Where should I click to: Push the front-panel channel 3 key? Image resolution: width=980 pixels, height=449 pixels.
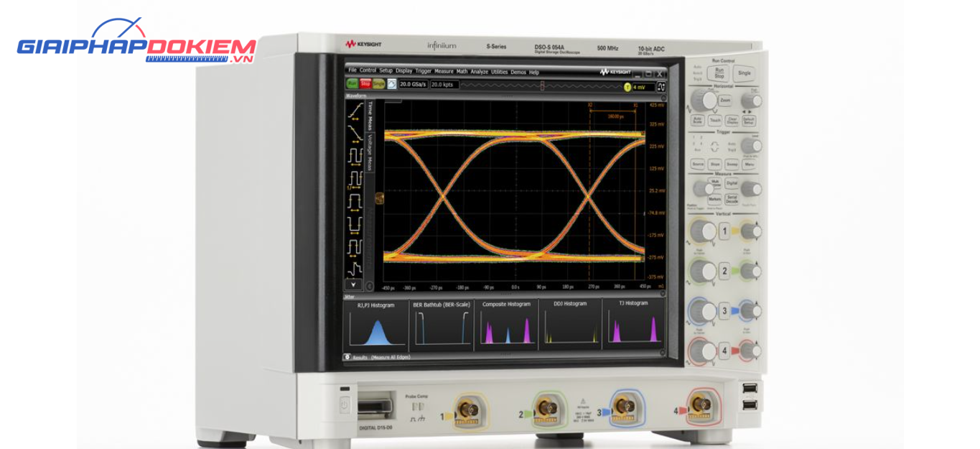(x=724, y=310)
